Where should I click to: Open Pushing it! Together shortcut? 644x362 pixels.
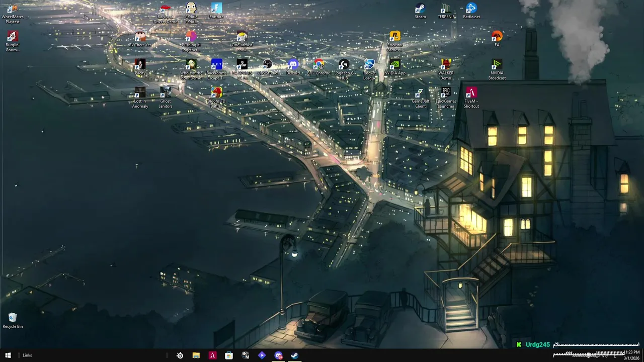[x=191, y=41]
